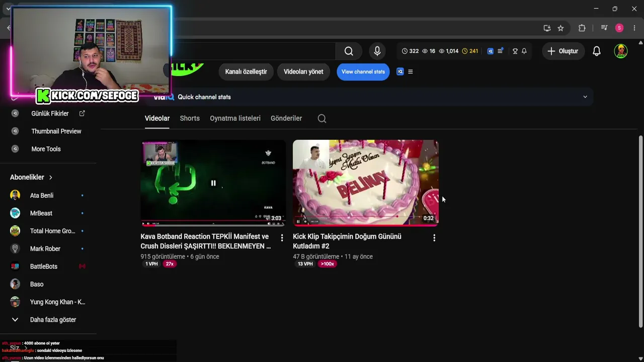Open Chrome media controls icon
The image size is (644, 362).
(604, 28)
